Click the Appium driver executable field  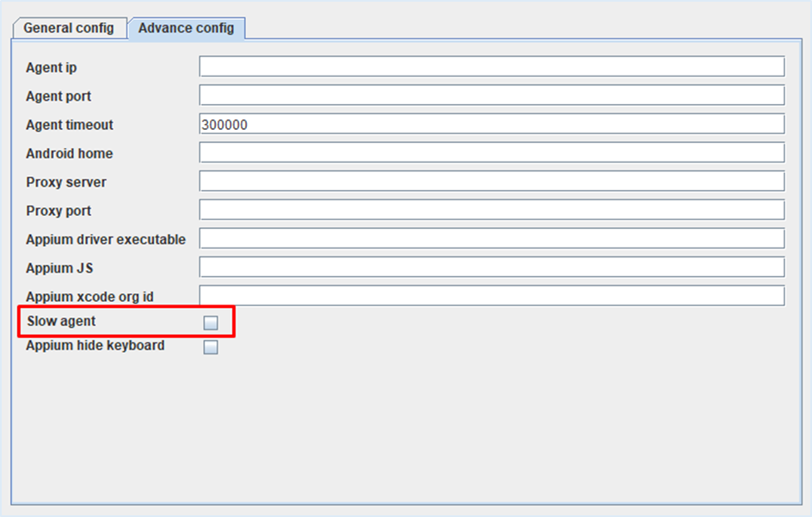pyautogui.click(x=491, y=239)
